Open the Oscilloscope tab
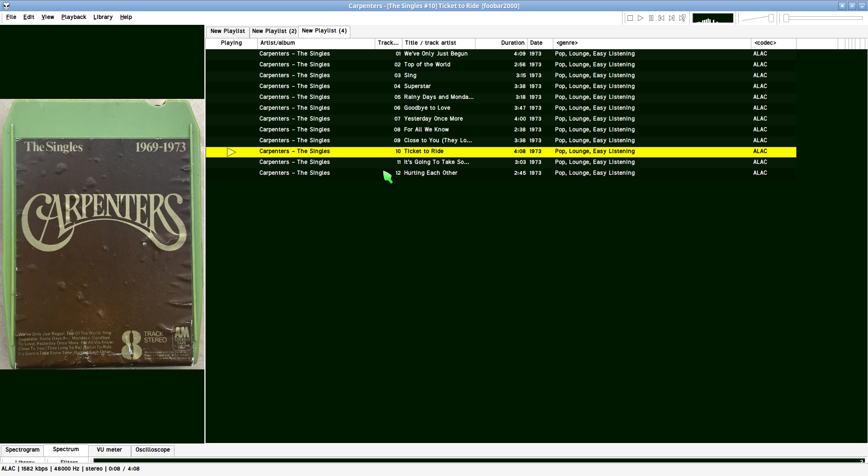Image resolution: width=868 pixels, height=476 pixels. [x=153, y=450]
